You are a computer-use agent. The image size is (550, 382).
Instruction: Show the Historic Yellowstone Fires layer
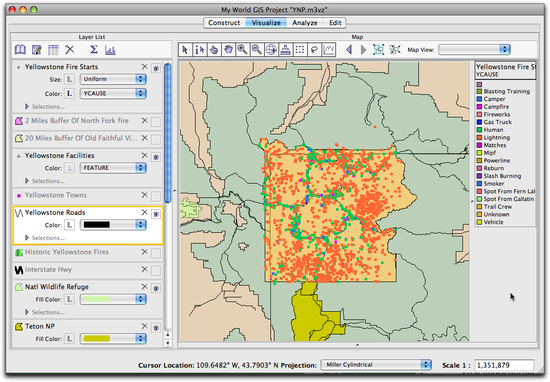point(156,253)
